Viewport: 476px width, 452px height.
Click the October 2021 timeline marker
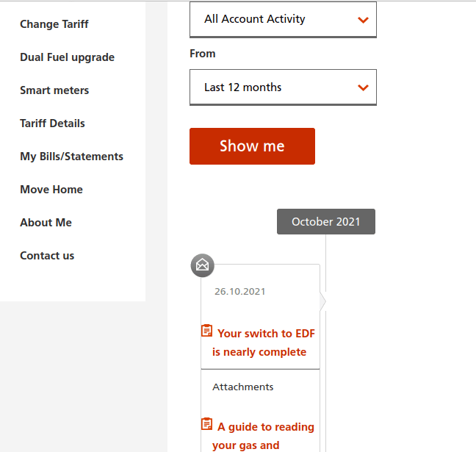pyautogui.click(x=326, y=222)
